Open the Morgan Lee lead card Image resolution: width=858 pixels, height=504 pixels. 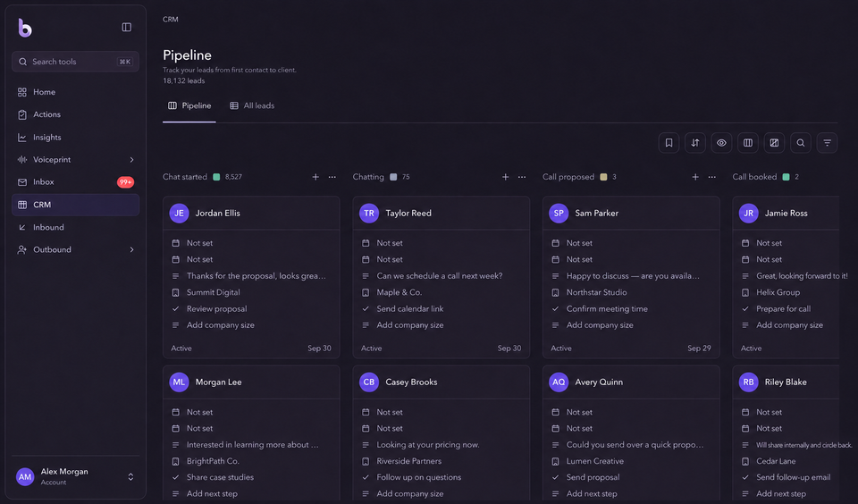[x=251, y=433]
